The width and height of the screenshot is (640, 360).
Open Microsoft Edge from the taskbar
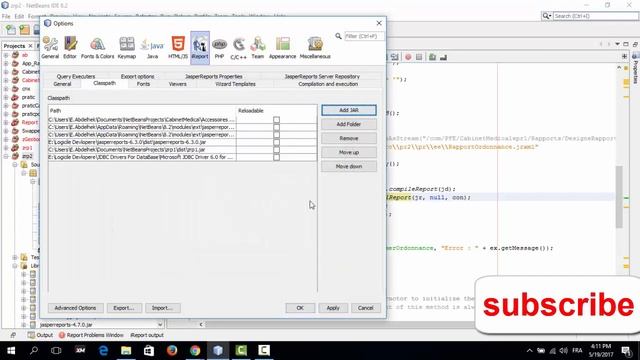(103, 350)
